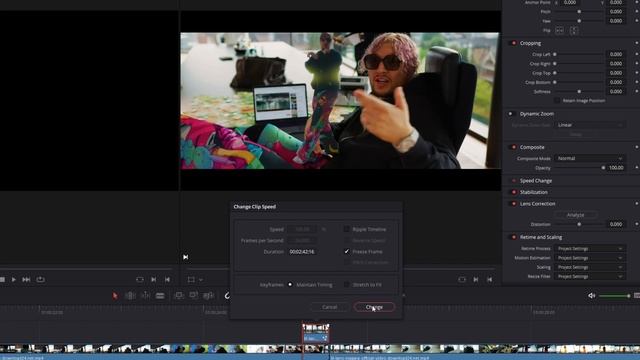Toggle the Speed Change section switch

pos(513,180)
